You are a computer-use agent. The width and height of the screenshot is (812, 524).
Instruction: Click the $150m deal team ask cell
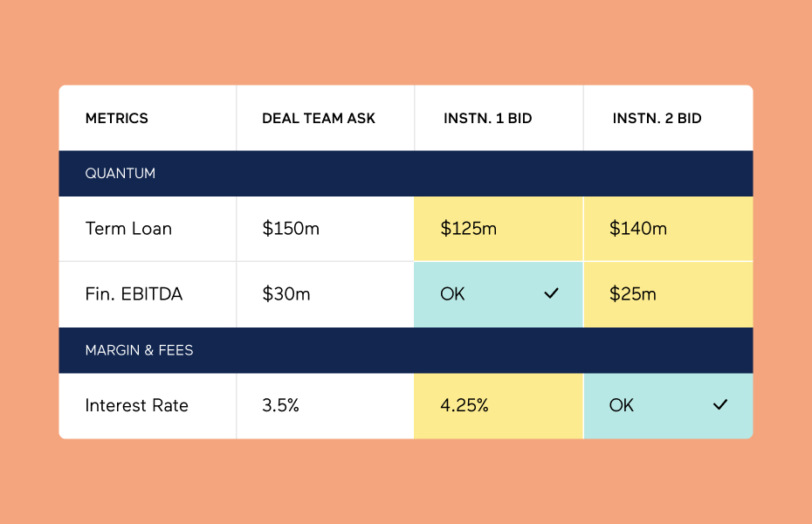click(291, 229)
